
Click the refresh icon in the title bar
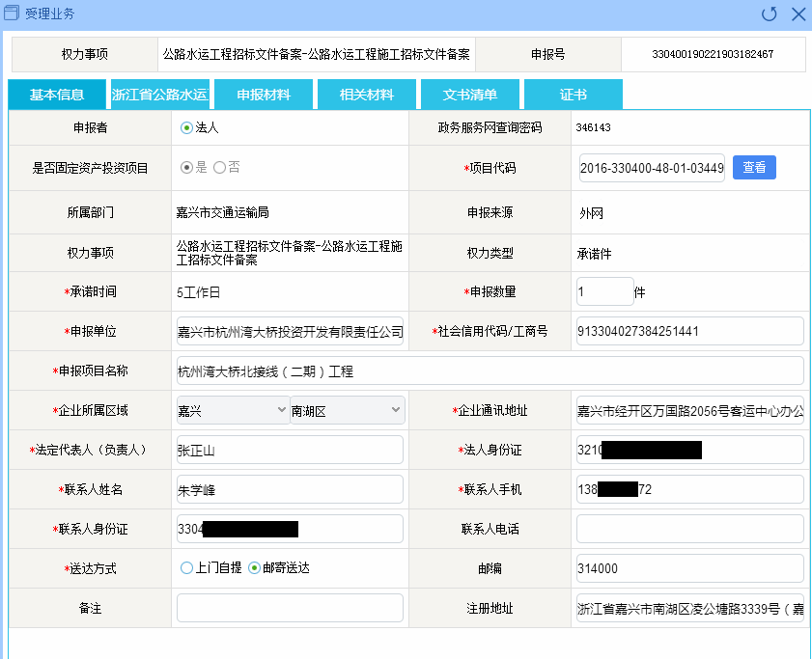tap(770, 14)
